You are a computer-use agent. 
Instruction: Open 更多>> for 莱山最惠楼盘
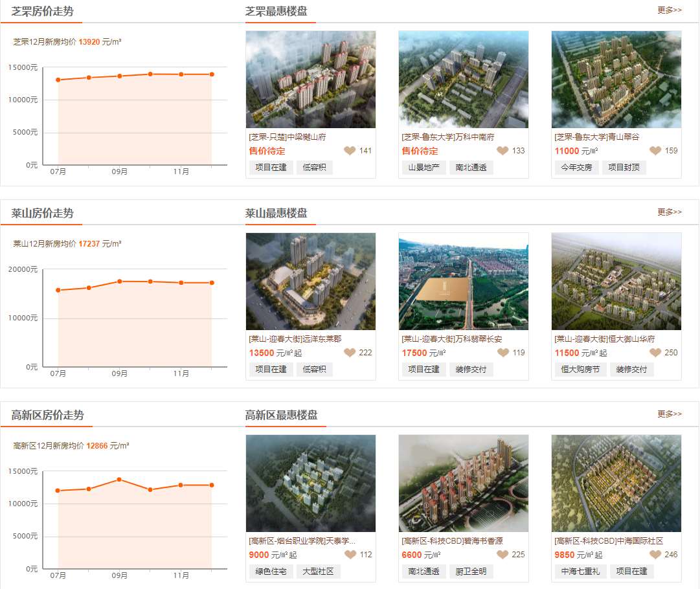[x=669, y=212]
